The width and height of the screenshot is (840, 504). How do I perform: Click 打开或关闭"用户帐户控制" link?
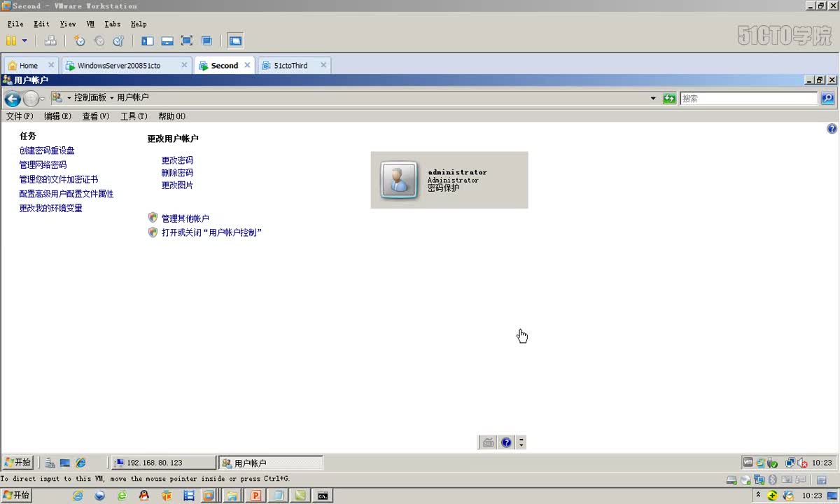(x=211, y=232)
